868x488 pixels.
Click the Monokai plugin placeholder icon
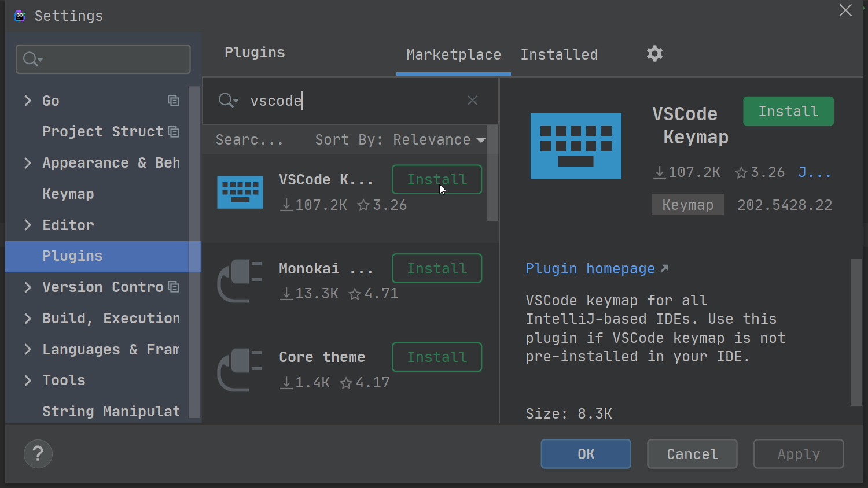point(240,282)
